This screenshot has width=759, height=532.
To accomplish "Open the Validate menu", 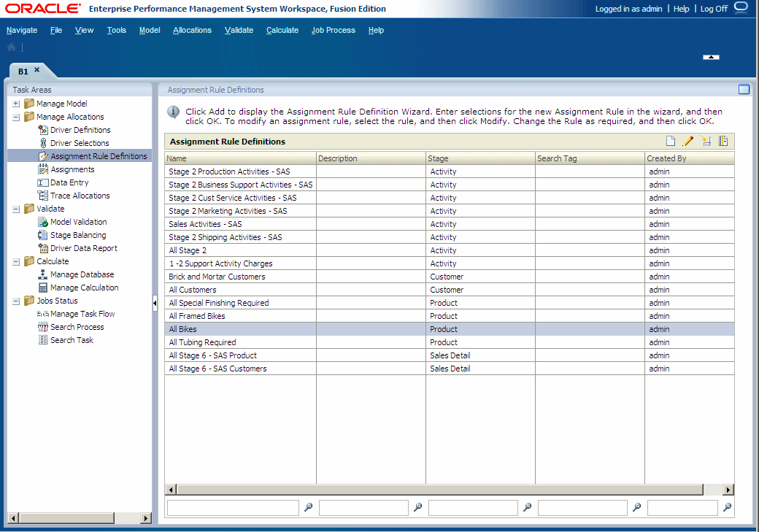I will [x=239, y=30].
